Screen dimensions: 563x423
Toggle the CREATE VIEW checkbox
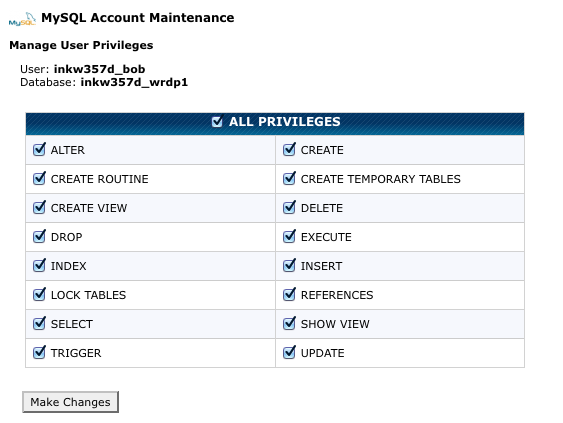coord(39,208)
